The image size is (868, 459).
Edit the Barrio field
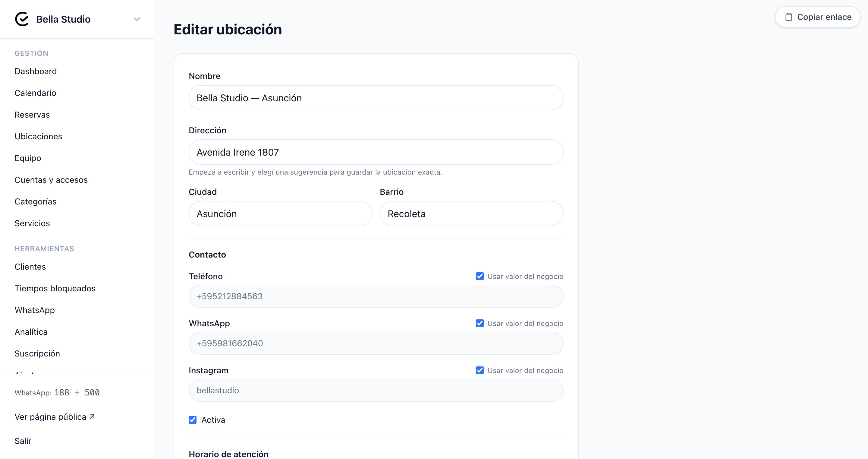pyautogui.click(x=471, y=214)
